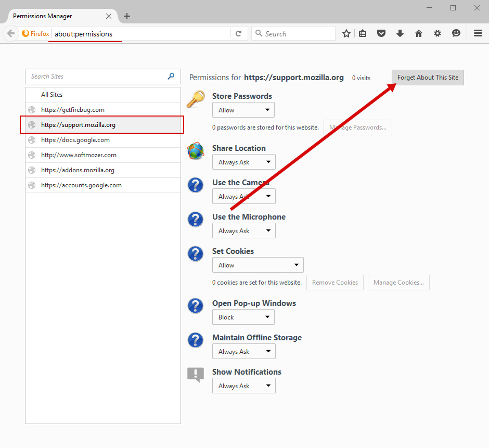Select https://getfirebug.com in site list

(x=103, y=110)
